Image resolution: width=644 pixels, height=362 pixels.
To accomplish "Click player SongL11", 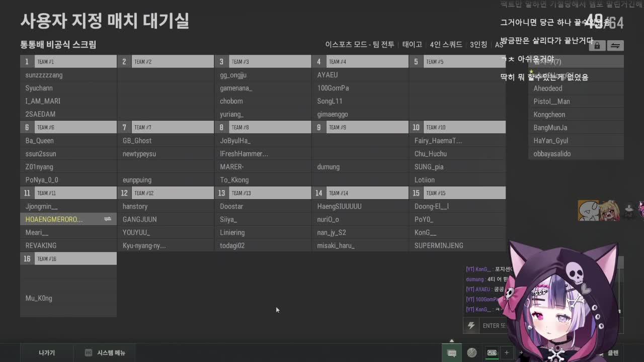I will [330, 101].
